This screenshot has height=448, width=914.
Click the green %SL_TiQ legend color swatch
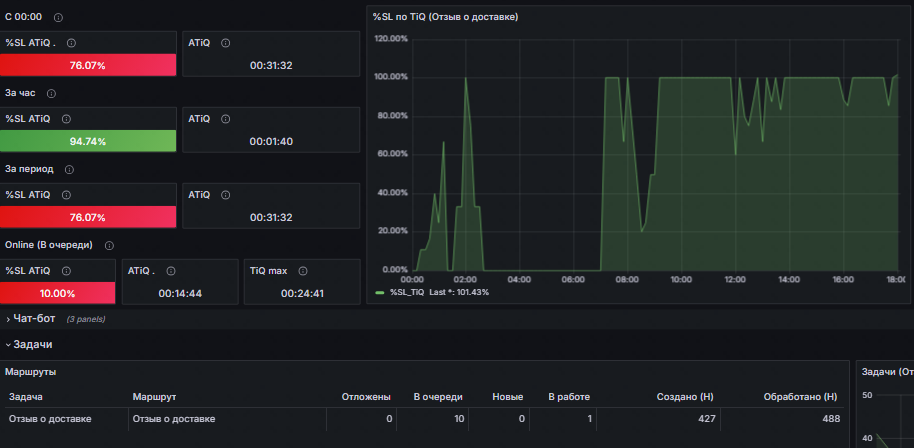tap(380, 292)
